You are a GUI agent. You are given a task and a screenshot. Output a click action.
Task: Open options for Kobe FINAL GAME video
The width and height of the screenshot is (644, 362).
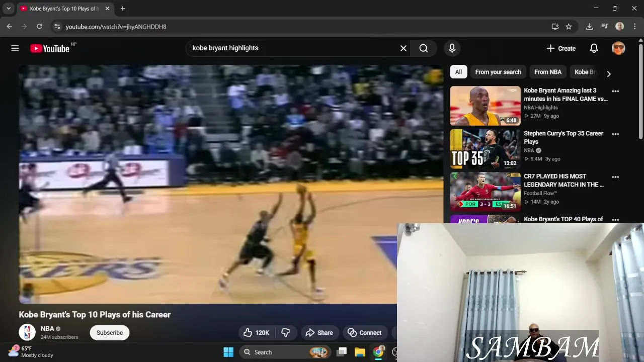[615, 92]
